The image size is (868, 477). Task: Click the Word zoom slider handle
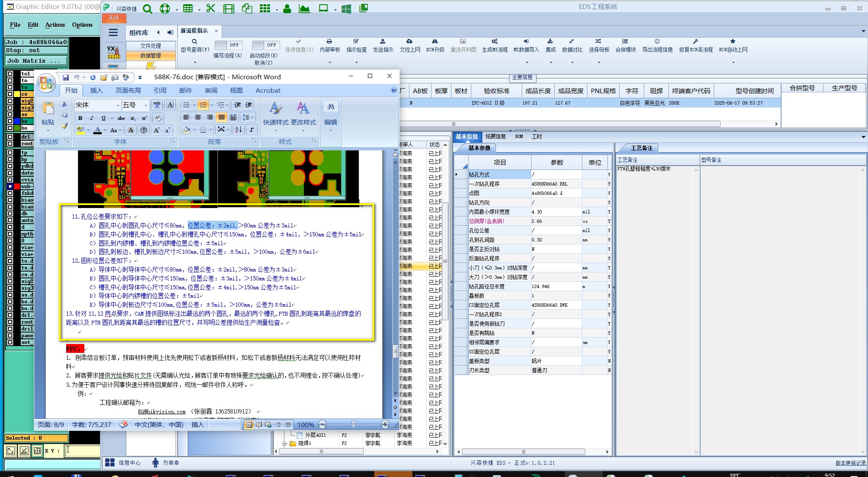[x=353, y=424]
